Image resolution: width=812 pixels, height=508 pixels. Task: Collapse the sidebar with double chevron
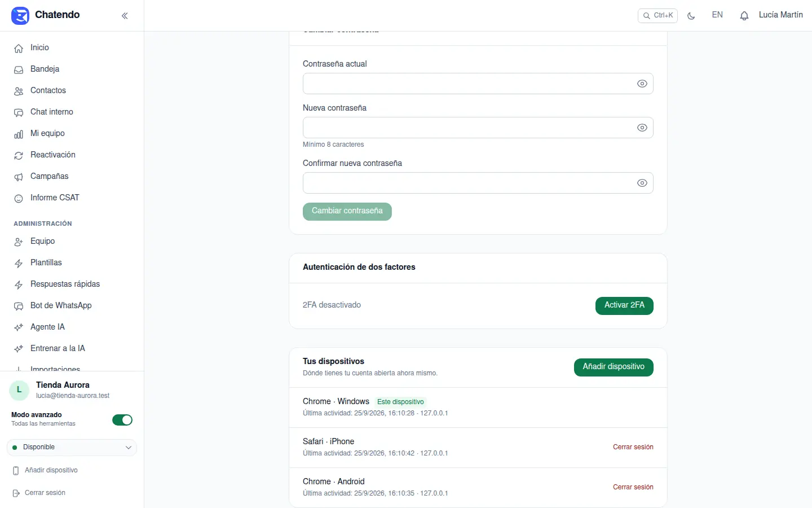click(x=125, y=16)
